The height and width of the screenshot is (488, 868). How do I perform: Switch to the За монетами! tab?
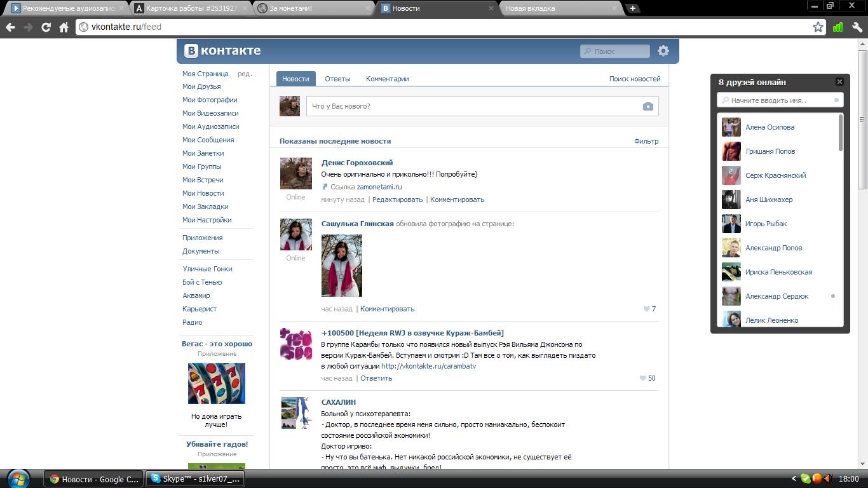[x=314, y=8]
